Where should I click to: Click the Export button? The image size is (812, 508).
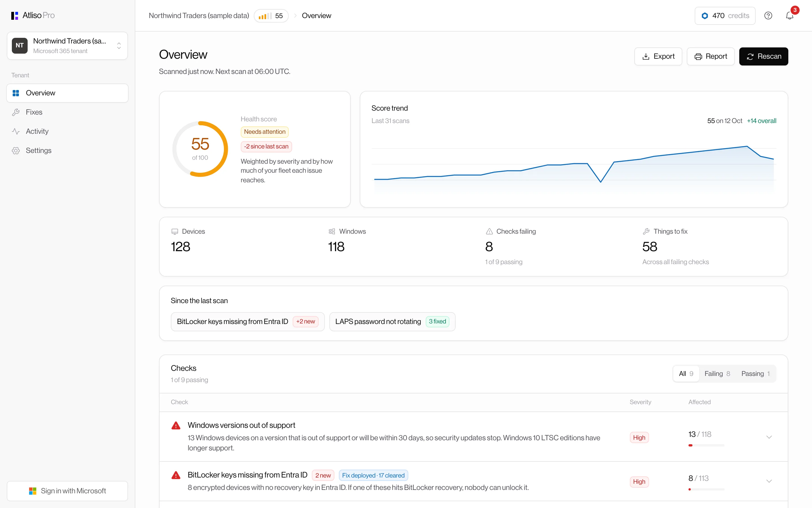[658, 56]
